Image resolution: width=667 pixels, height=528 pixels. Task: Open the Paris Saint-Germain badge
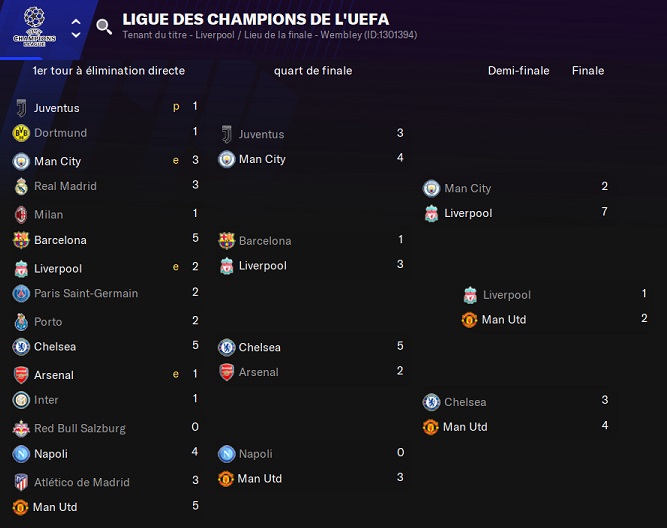point(21,294)
